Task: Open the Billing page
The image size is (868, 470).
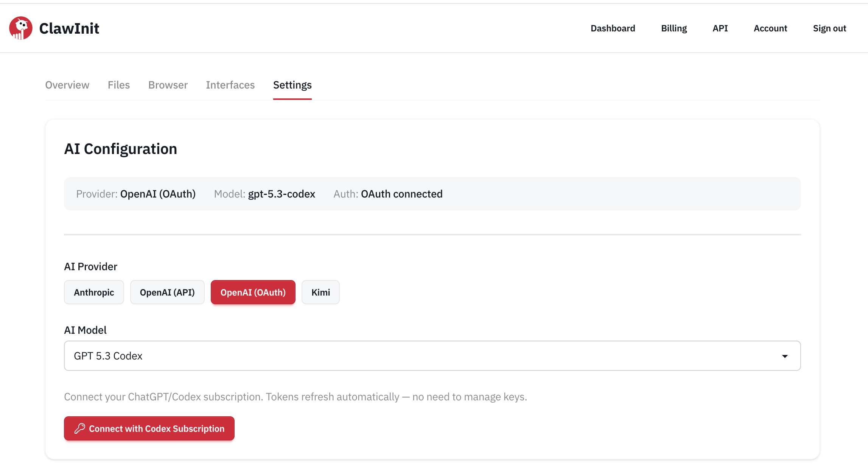Action: tap(674, 28)
